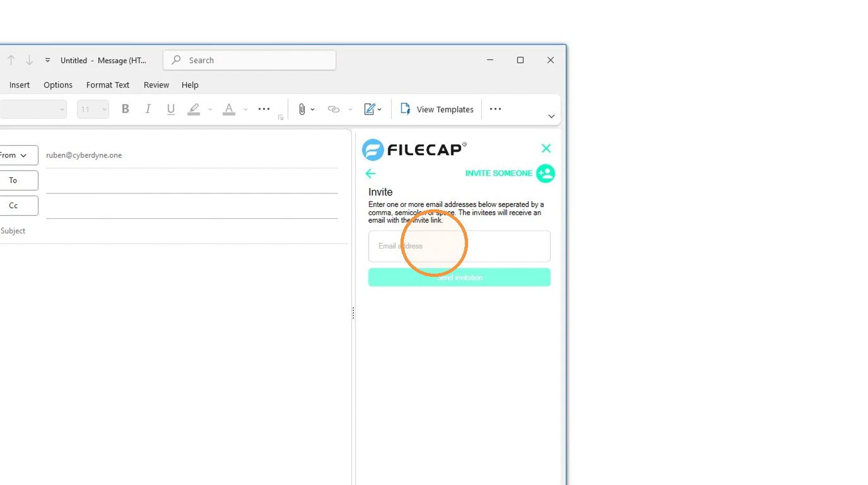This screenshot has width=868, height=485.
Task: Open basic text dialog launcher
Action: [281, 117]
